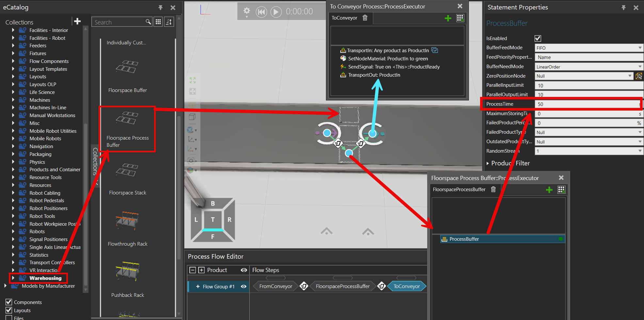Delete the ToConveyor routine with trash icon

[x=365, y=18]
